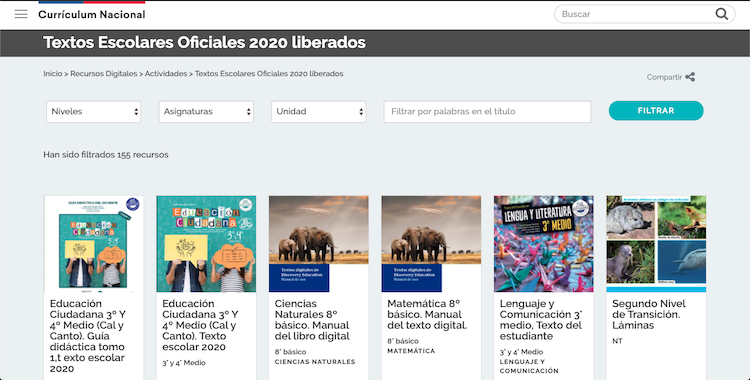Click '8° básico' under Ciencias Naturales card
This screenshot has height=380, width=750.
pos(290,352)
